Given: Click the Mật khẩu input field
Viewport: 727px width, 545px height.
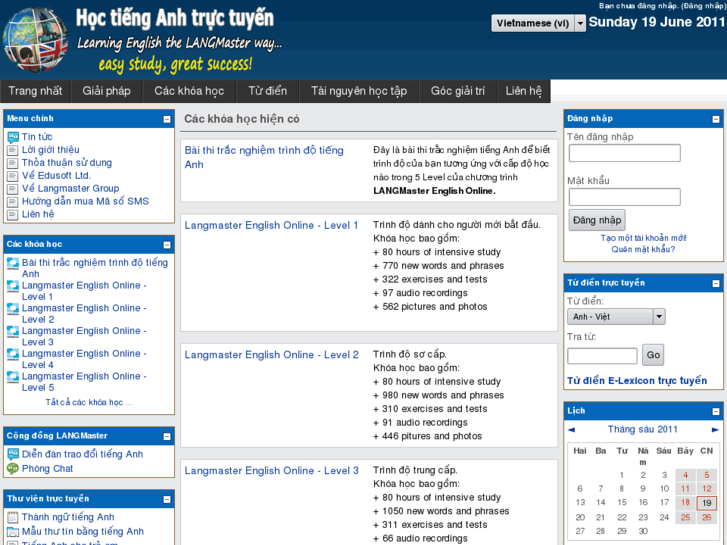Looking at the screenshot, I should [x=625, y=197].
